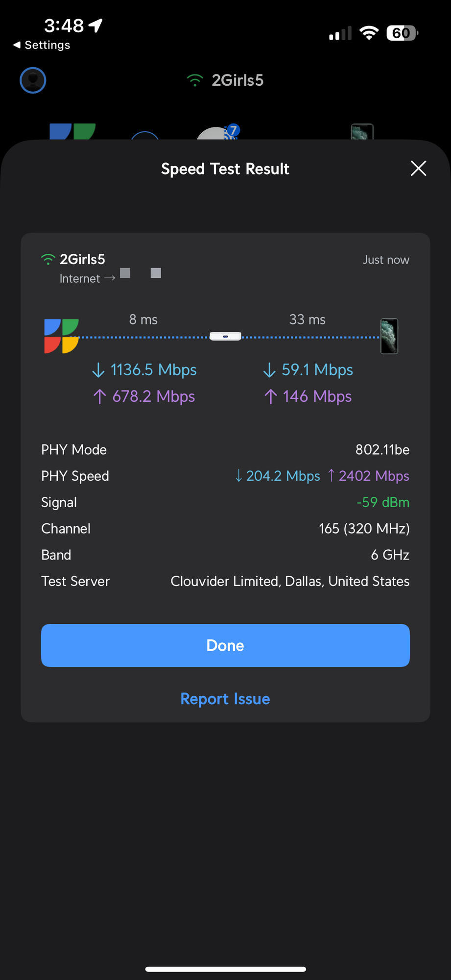The height and width of the screenshot is (980, 451).
Task: Tap the location arrow beside the clock
Action: coord(96,25)
